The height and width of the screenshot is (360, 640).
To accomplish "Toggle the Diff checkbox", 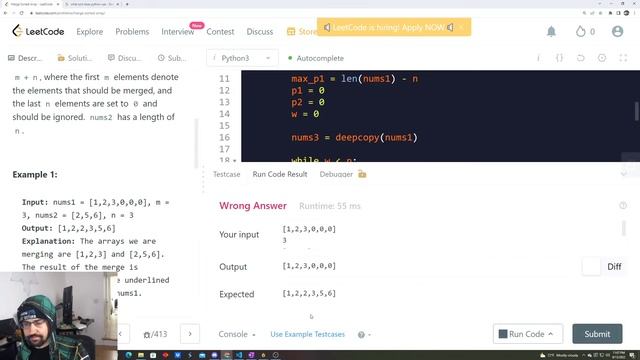I will click(591, 267).
